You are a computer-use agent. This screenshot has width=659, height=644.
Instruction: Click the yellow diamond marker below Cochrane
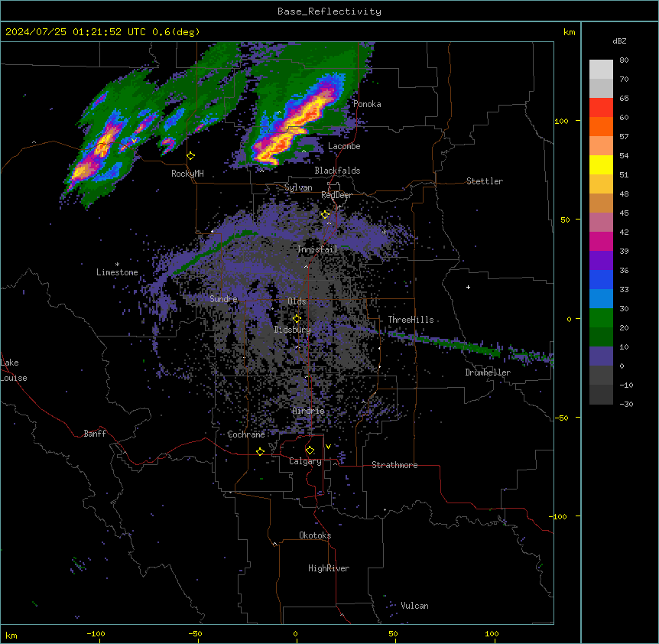(260, 451)
